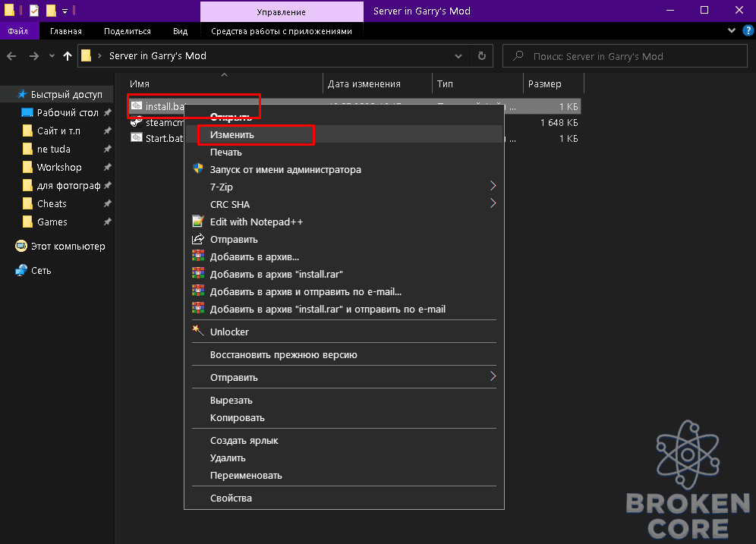Expand the lower Отправить submenu arrow
Screen dimensions: 756x544
(x=493, y=376)
